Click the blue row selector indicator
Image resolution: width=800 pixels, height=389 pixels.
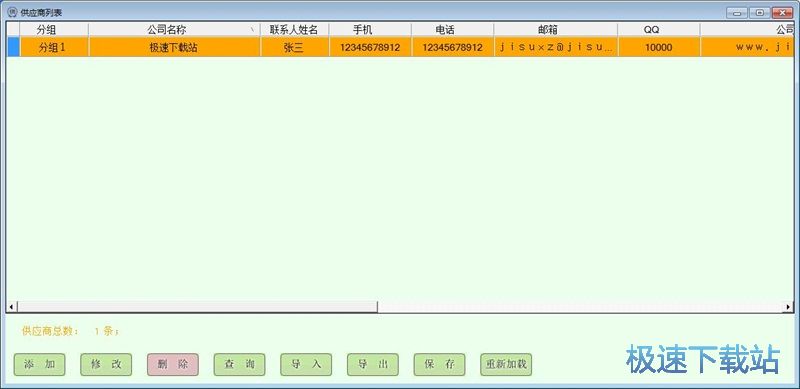click(13, 47)
